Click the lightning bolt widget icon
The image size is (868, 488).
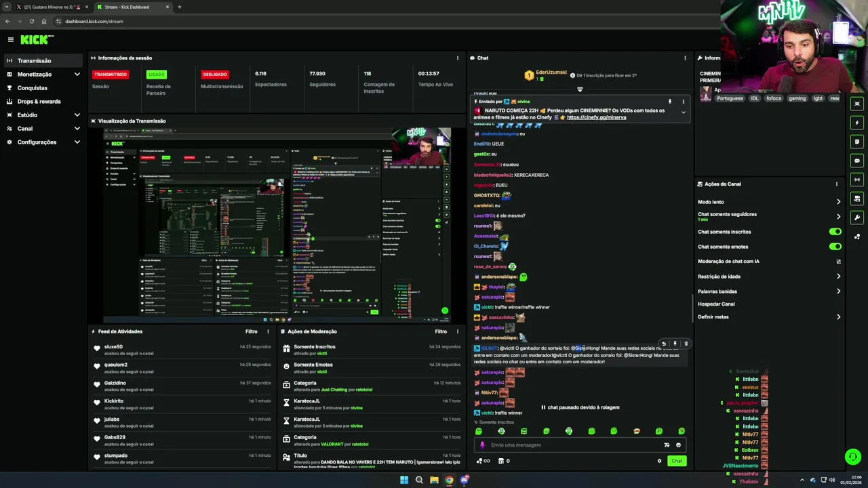click(857, 123)
